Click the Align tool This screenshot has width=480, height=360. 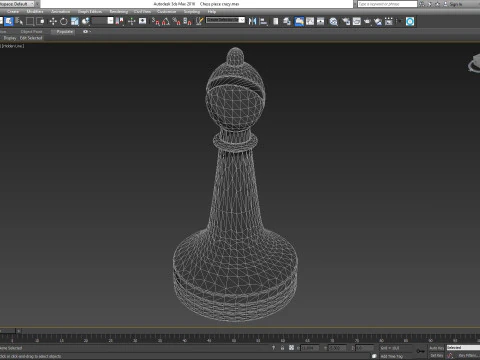263,21
